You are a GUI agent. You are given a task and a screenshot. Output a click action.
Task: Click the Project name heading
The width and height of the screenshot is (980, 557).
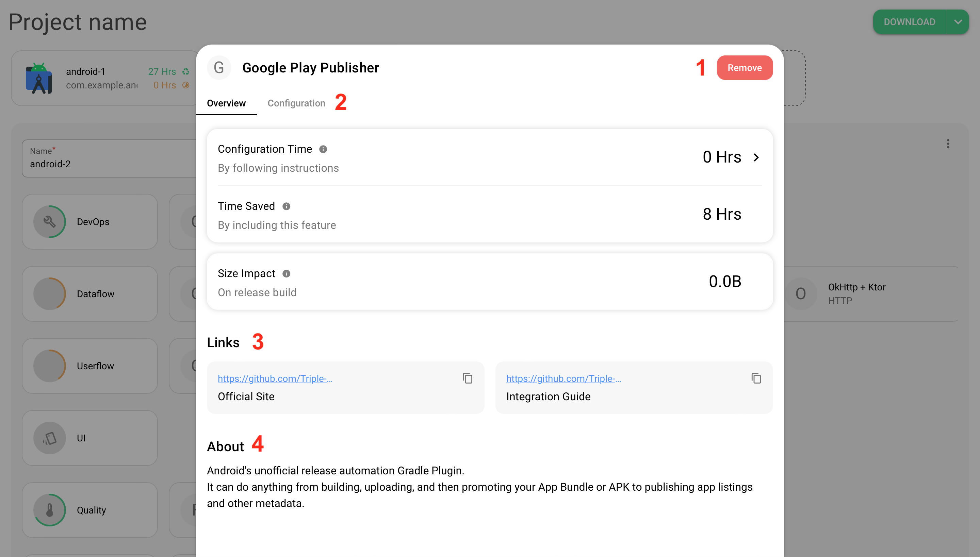78,22
